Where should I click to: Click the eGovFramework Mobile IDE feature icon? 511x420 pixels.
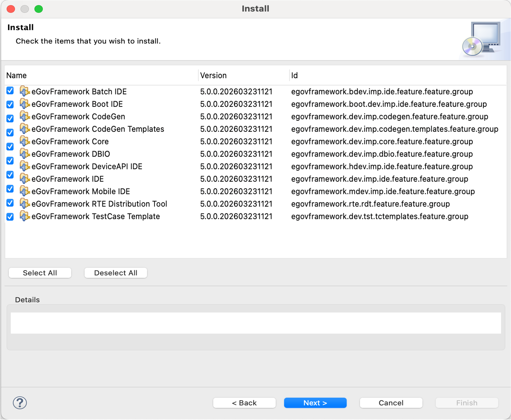point(24,191)
